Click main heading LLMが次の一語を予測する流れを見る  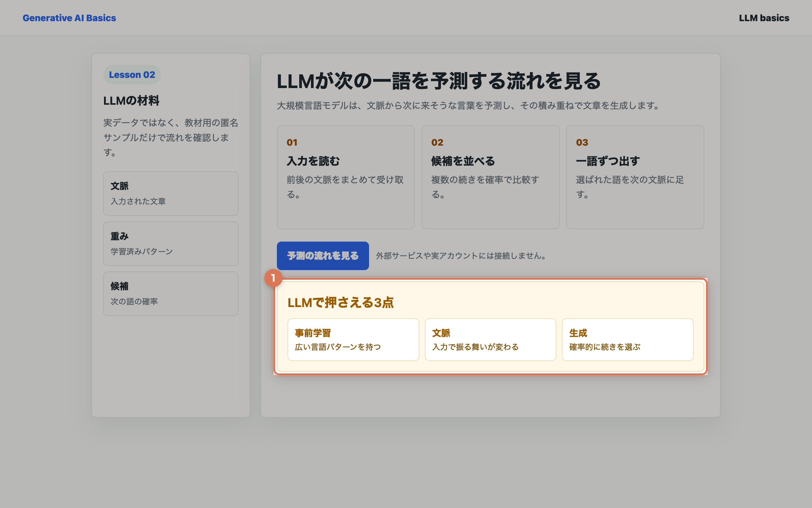438,81
